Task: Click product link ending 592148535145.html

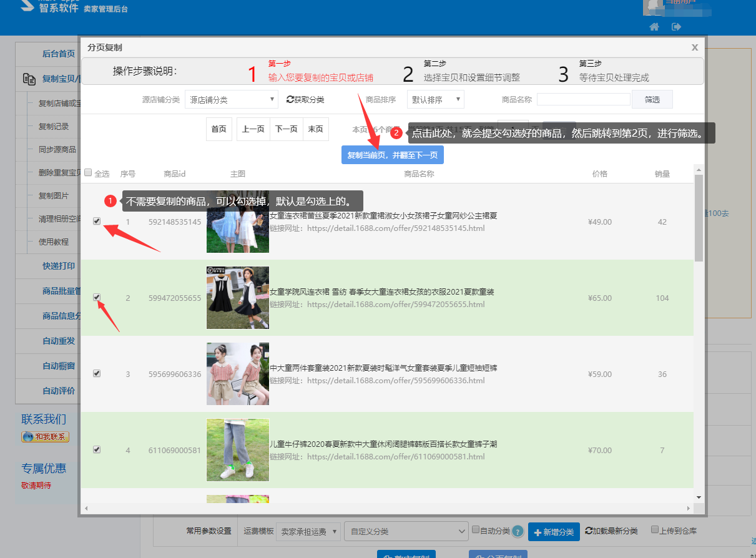Action: point(396,228)
